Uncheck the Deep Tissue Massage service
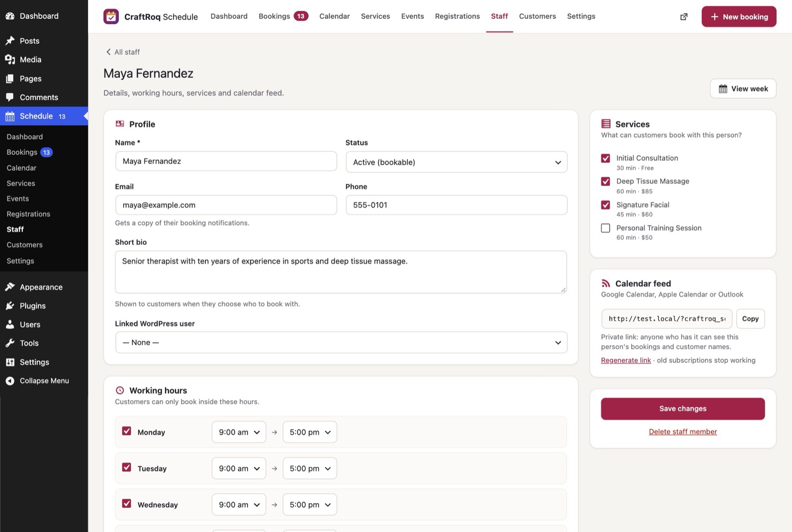The image size is (792, 532). point(605,182)
